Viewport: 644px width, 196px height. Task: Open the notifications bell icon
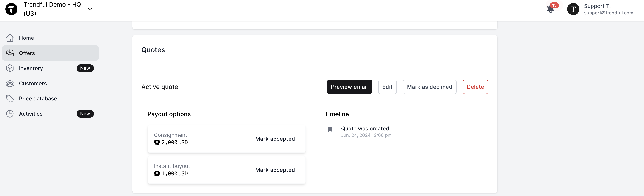(x=550, y=9)
